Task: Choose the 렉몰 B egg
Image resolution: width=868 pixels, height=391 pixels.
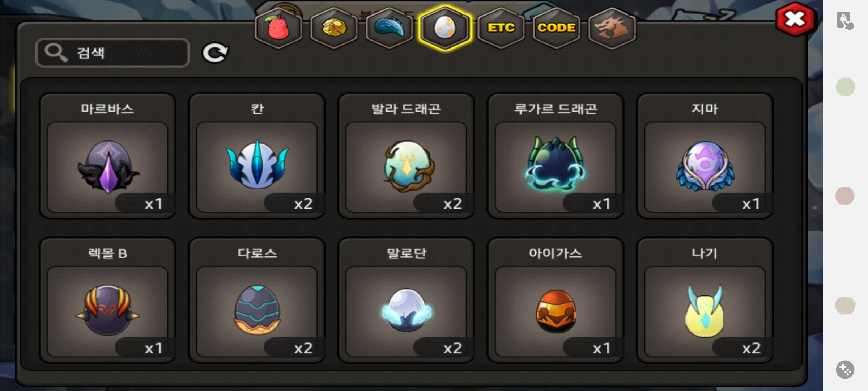Action: click(x=107, y=300)
